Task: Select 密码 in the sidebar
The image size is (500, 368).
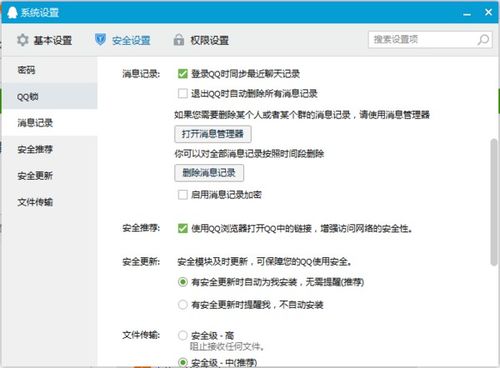Action: (50, 70)
